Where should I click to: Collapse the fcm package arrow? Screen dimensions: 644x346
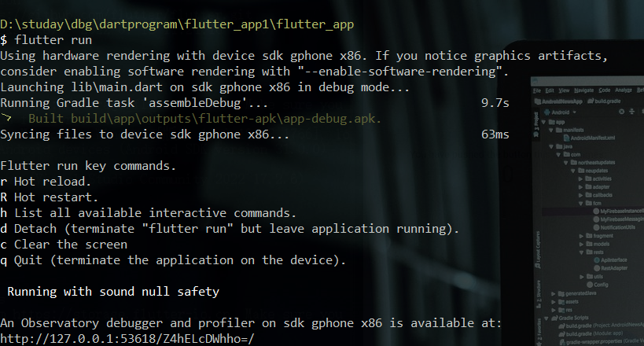coord(580,203)
